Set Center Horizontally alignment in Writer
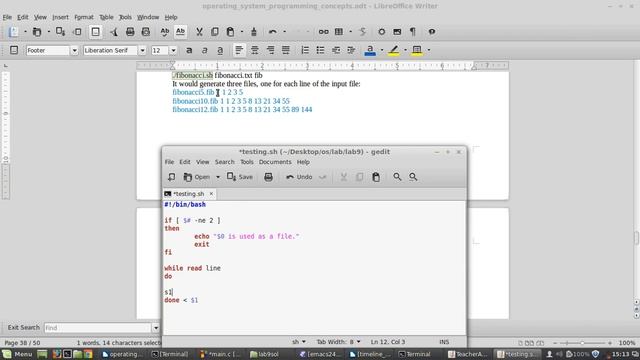 tap(255, 50)
